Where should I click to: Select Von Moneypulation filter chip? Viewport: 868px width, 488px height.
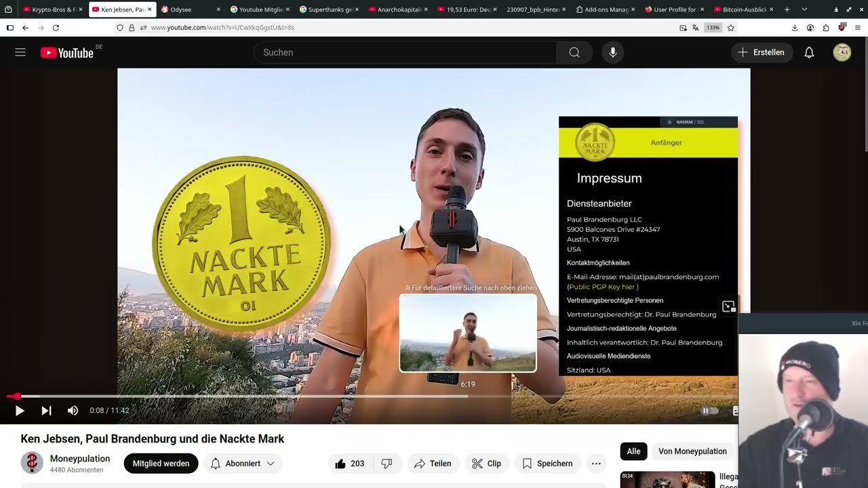coord(692,451)
